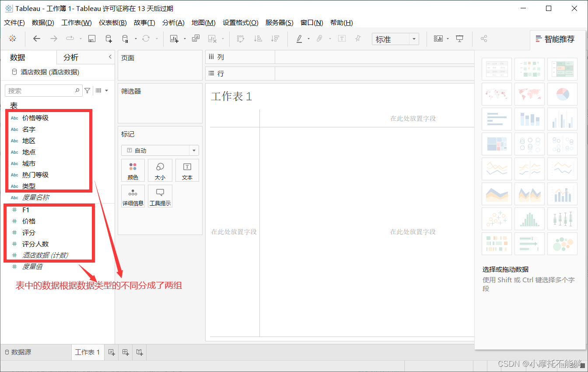
Task: Click the Tableau start page logo icon
Action: click(13, 39)
